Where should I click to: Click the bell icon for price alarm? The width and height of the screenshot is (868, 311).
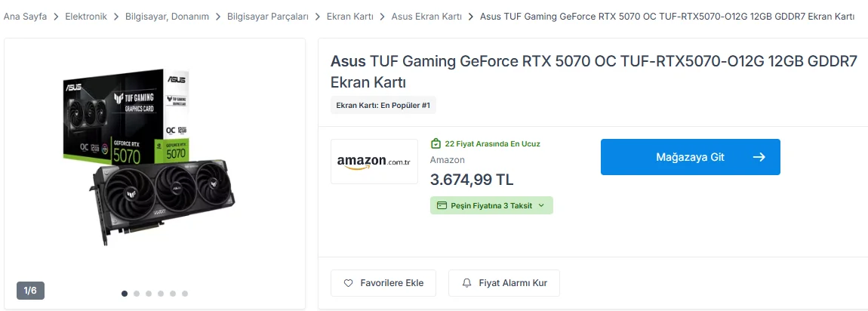(466, 283)
